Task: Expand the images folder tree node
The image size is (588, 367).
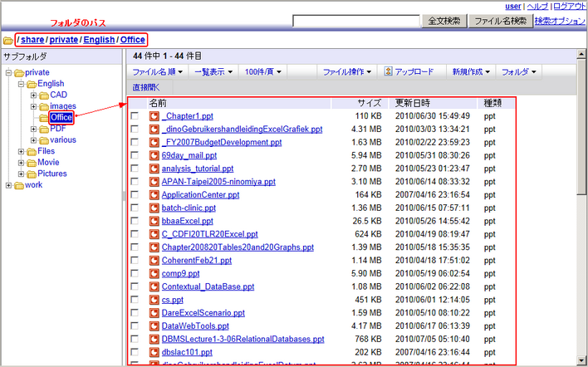Action: (34, 106)
